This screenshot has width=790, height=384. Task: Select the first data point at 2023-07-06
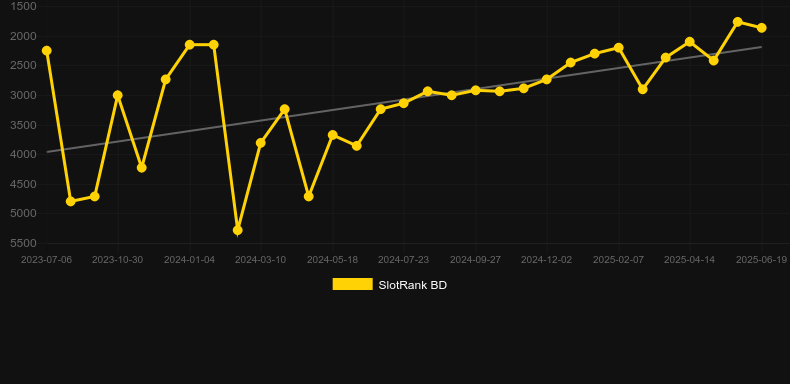(47, 50)
